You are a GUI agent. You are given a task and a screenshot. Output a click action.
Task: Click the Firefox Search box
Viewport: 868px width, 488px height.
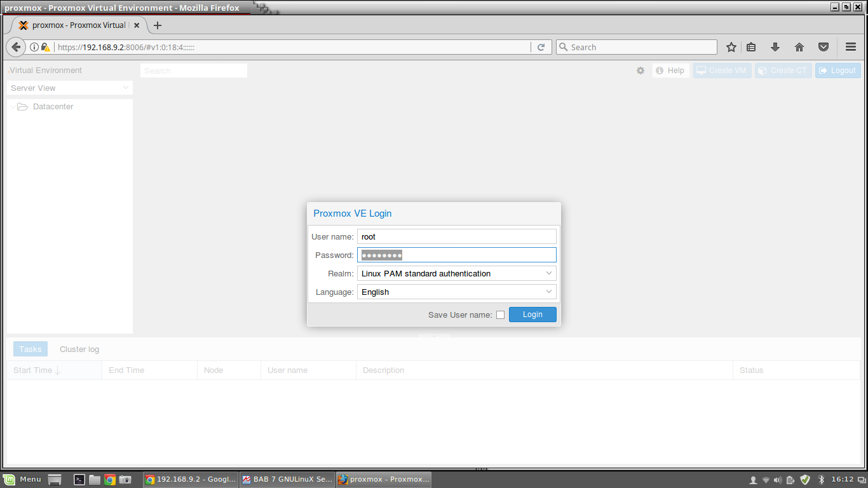point(636,47)
